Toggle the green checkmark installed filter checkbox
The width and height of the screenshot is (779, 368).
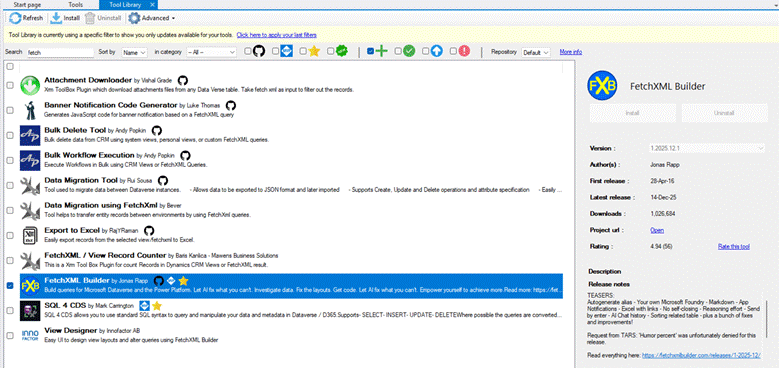click(x=398, y=51)
